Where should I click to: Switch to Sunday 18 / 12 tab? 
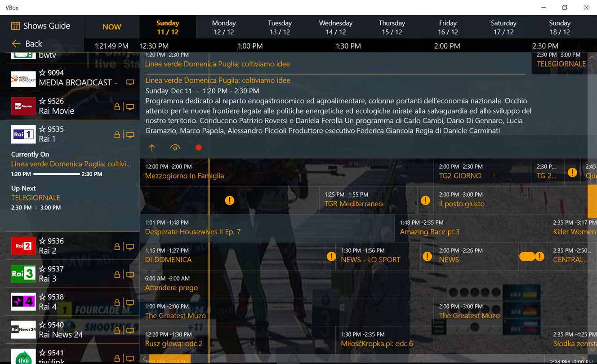click(560, 27)
